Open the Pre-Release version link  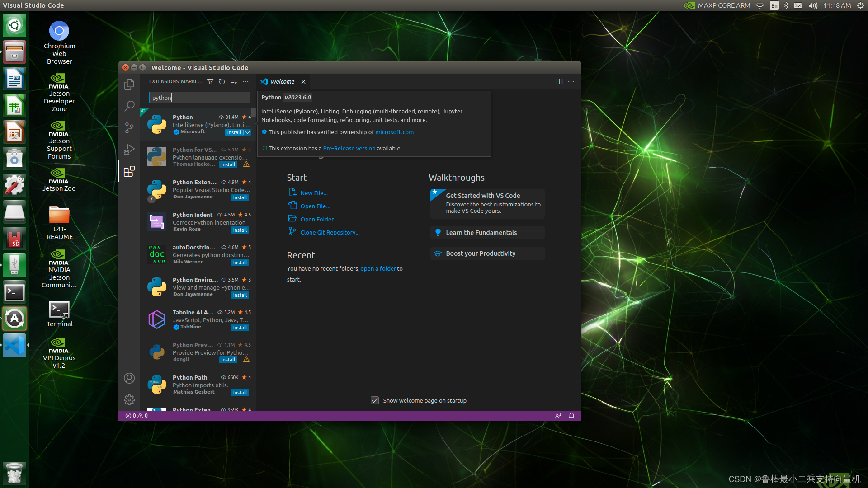click(349, 148)
